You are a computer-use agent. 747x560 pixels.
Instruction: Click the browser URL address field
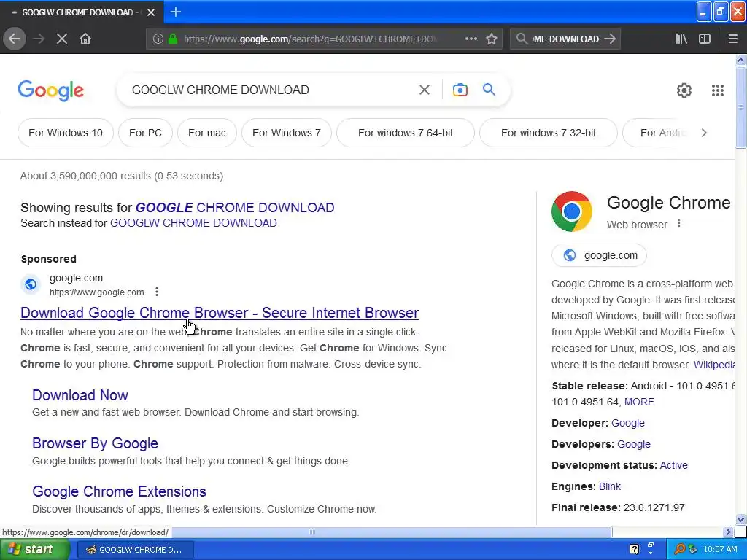pyautogui.click(x=310, y=39)
